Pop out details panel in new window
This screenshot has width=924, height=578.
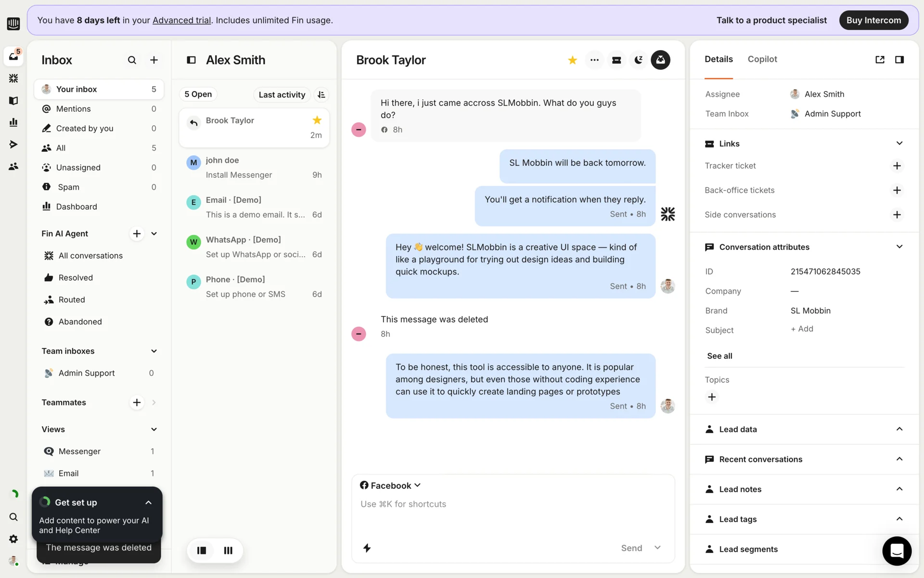[880, 59]
